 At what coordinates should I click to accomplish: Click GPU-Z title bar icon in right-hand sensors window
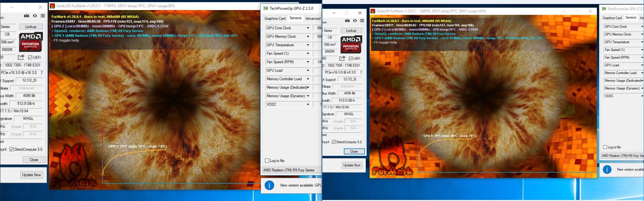tap(604, 9)
